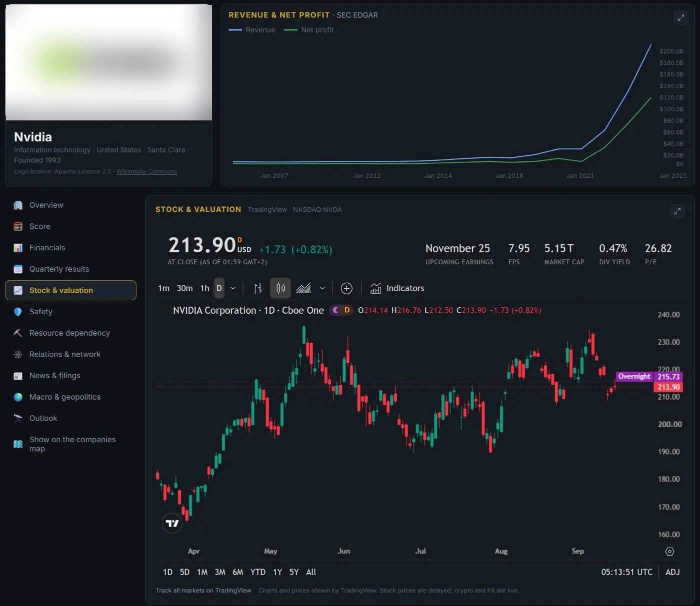Toggle the Revenue legend series
This screenshot has width=700, height=606.
252,30
